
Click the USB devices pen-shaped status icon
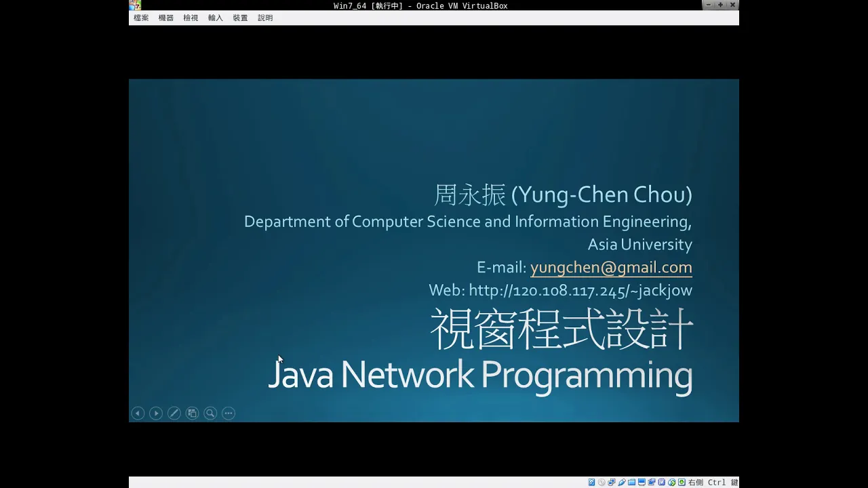coord(622,483)
